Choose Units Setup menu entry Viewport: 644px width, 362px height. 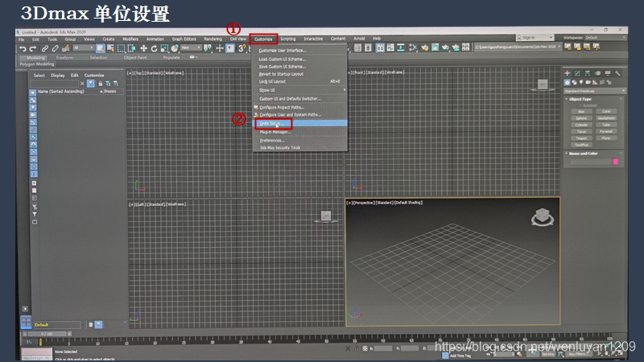[x=300, y=123]
